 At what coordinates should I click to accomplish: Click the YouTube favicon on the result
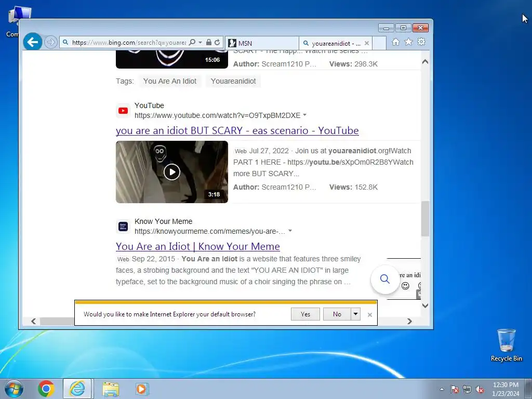[x=123, y=111]
